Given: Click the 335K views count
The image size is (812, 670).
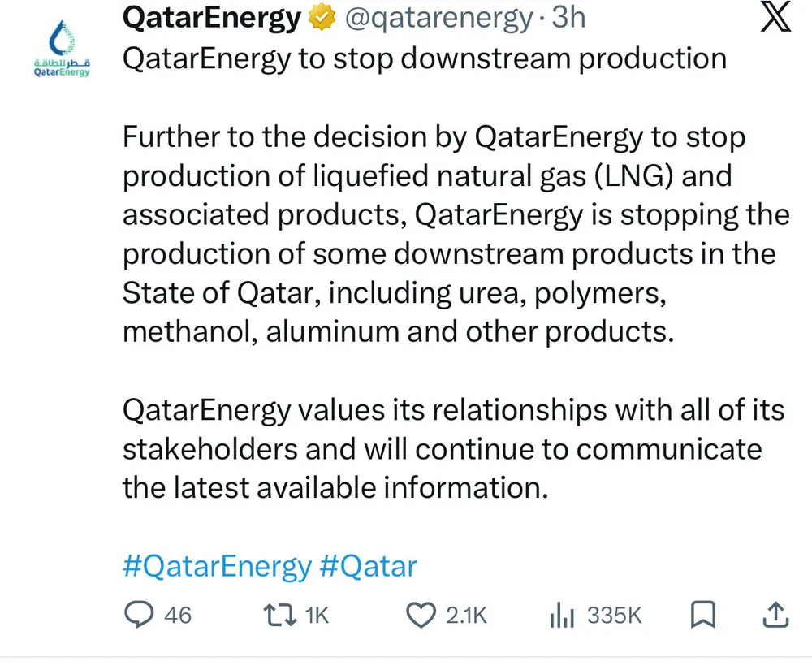Looking at the screenshot, I should (x=615, y=616).
